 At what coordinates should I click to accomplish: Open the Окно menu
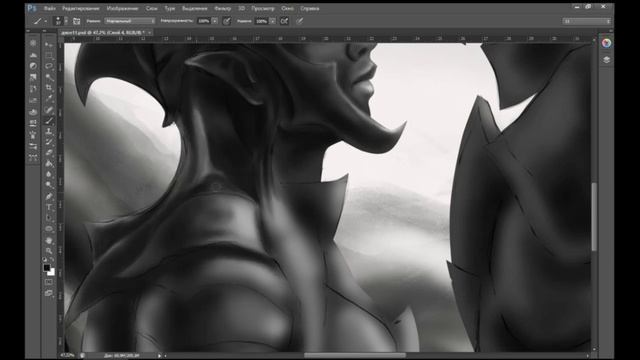[x=287, y=8]
